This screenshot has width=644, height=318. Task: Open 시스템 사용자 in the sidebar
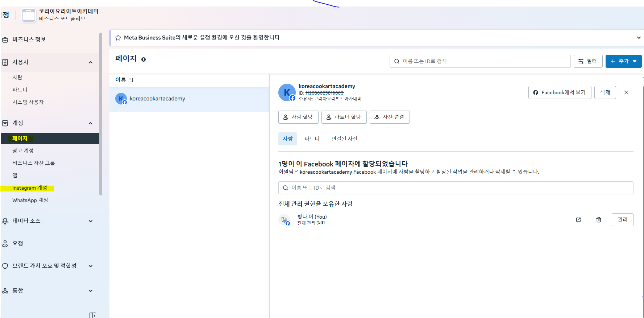(x=28, y=102)
